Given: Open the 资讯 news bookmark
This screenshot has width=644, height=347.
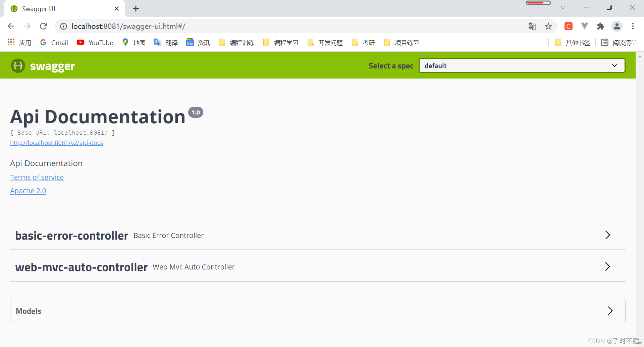Looking at the screenshot, I should click(x=198, y=43).
